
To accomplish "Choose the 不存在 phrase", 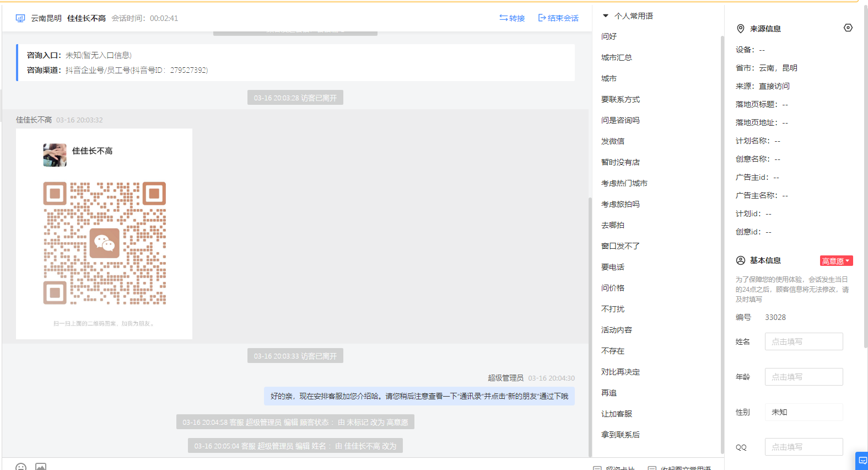I will tap(613, 351).
